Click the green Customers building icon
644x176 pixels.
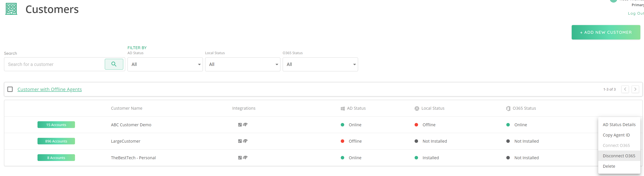[x=11, y=9]
